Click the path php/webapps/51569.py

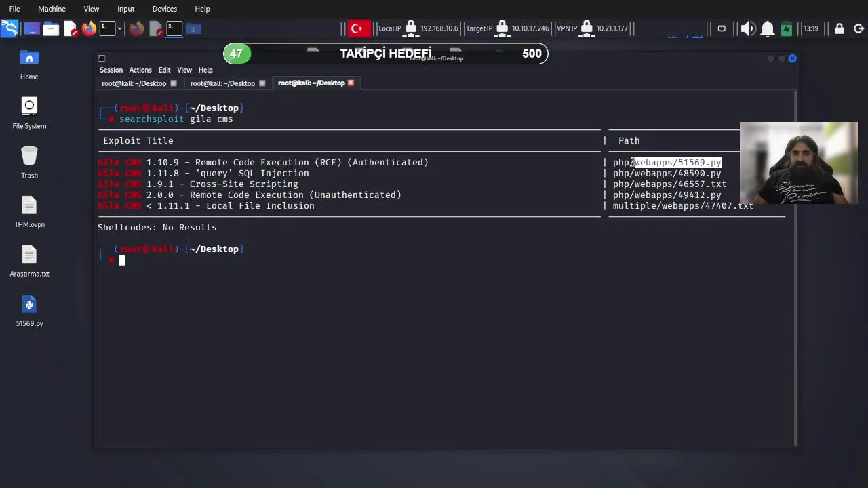tap(667, 163)
